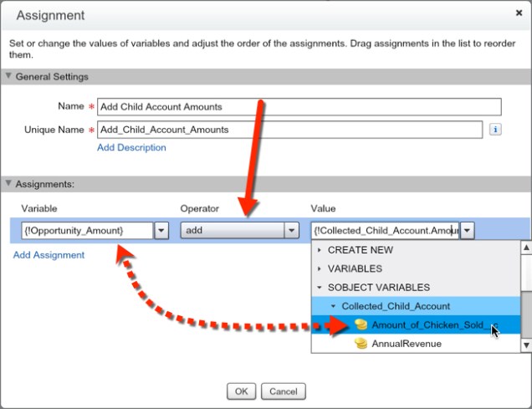Image resolution: width=532 pixels, height=409 pixels.
Task: Collapse the SOBJECT VARIABLES group
Action: (x=320, y=287)
